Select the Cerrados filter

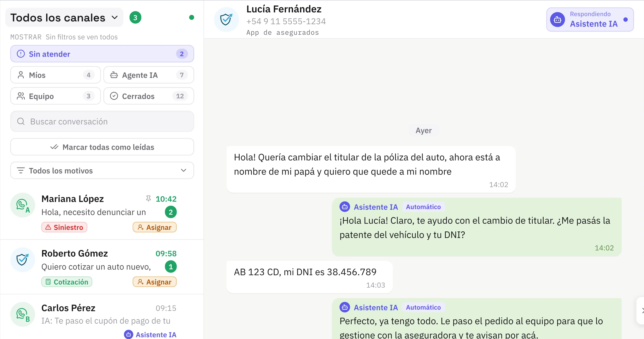pos(149,96)
